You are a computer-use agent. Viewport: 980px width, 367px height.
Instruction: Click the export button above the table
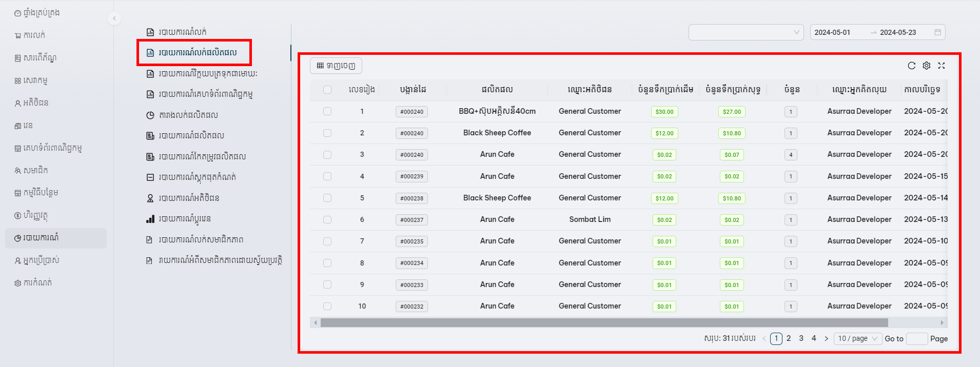(336, 66)
